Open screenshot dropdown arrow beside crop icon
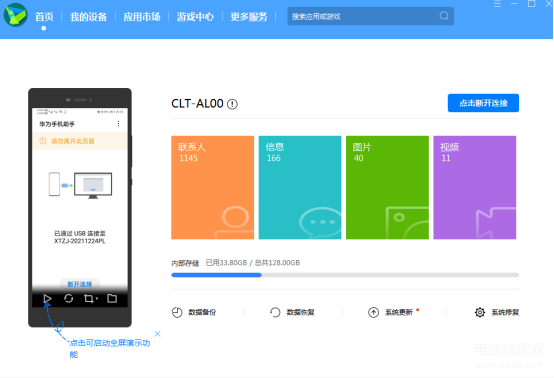This screenshot has height=378, width=554. coord(97,299)
